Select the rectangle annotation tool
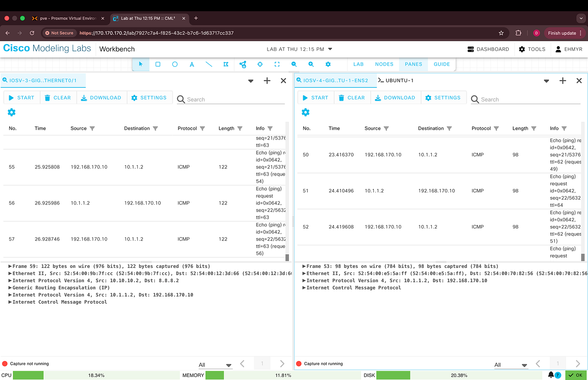588x380 pixels. pyautogui.click(x=158, y=64)
